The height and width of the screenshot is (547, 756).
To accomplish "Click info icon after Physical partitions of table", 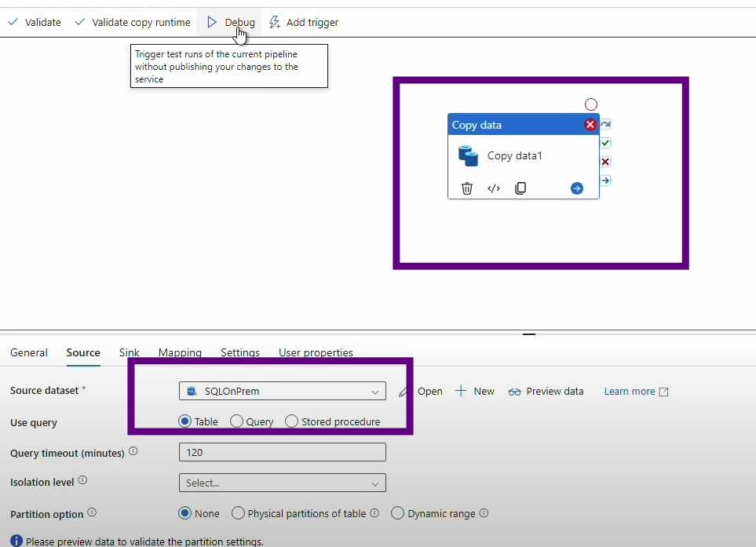I will point(374,513).
